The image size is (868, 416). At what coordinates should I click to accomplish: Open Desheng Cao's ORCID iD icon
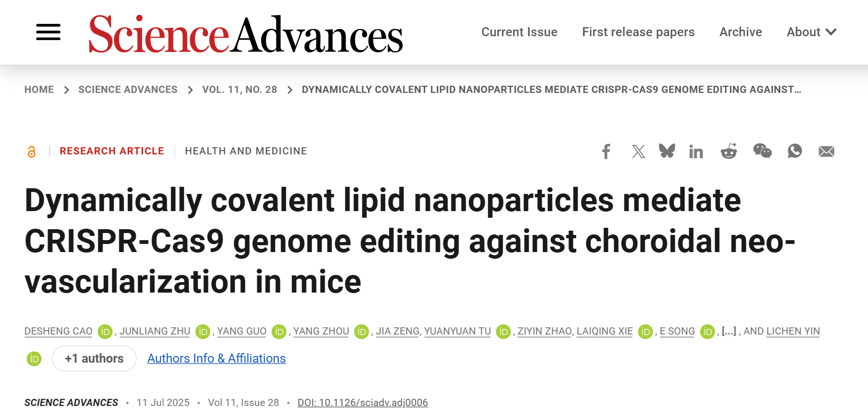point(105,331)
